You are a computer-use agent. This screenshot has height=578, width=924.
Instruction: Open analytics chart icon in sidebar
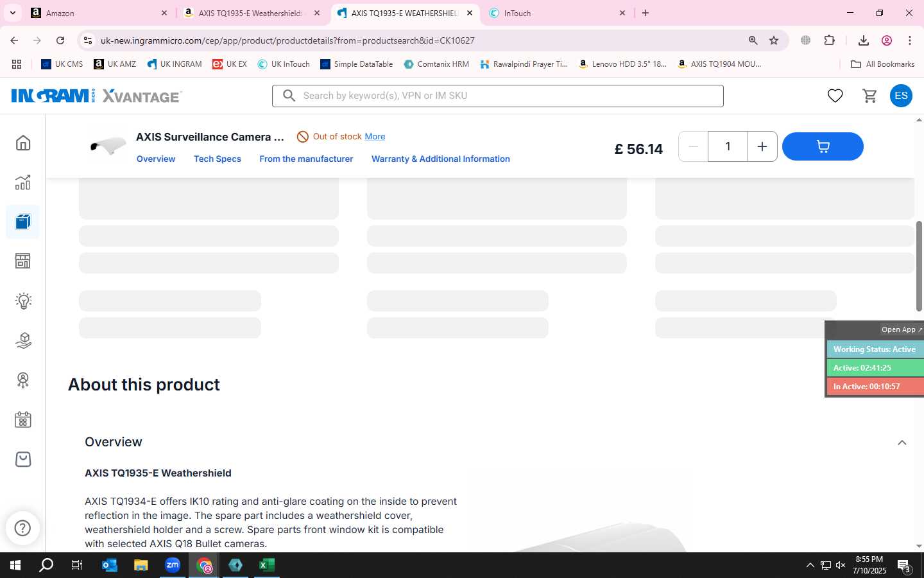(23, 182)
